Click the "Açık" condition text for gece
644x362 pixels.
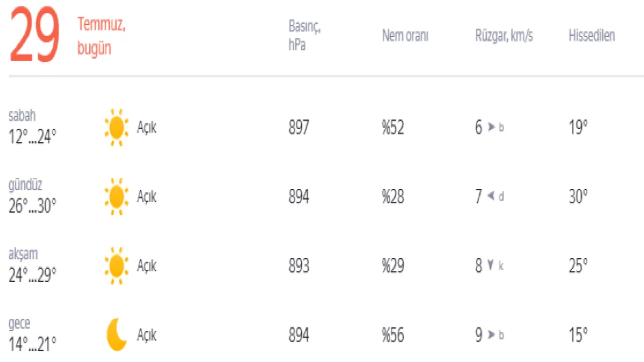pyautogui.click(x=147, y=335)
